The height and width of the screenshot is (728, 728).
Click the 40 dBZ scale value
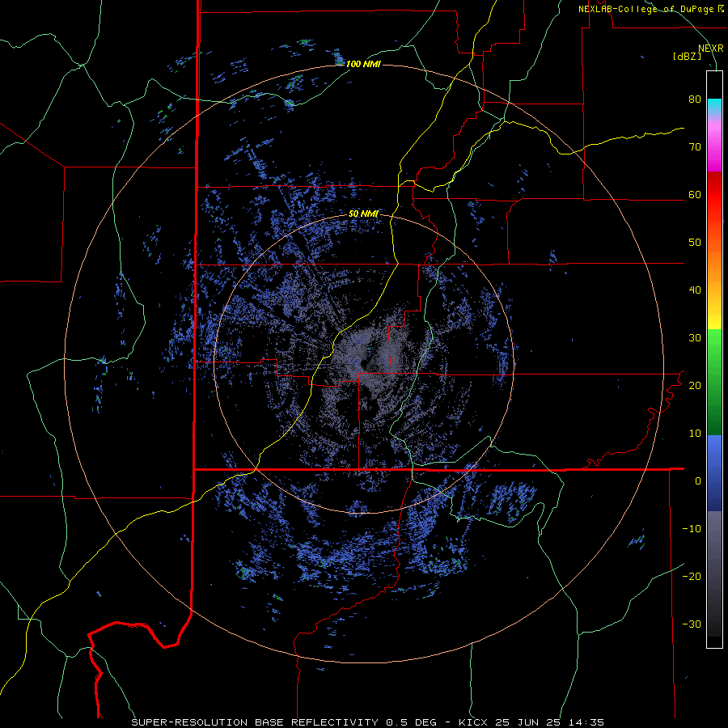[695, 290]
